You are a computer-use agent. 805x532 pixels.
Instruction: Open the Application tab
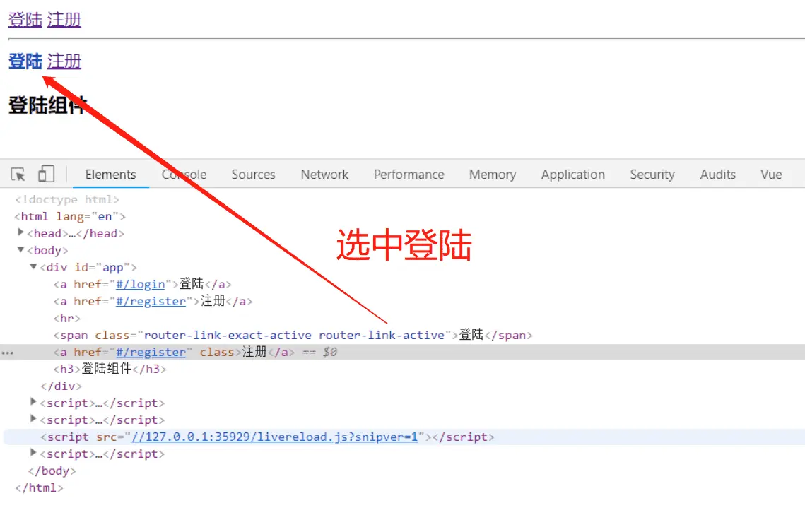[x=573, y=175]
